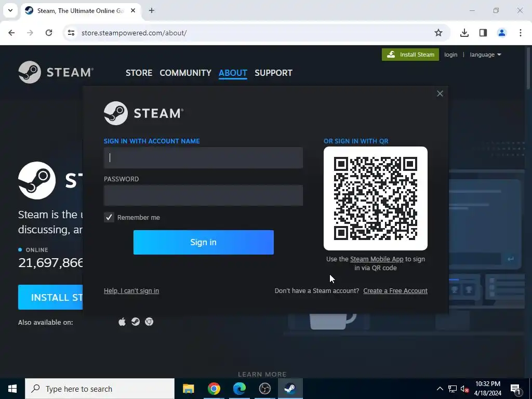Click the Install Steam green button

[x=410, y=55]
